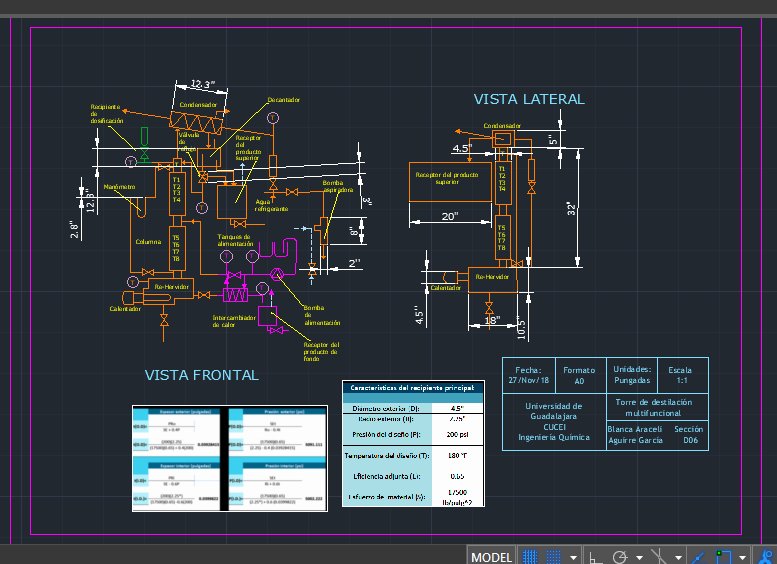Select Características del recipiente principal header
Image resolution: width=777 pixels, height=564 pixels.
coord(412,388)
